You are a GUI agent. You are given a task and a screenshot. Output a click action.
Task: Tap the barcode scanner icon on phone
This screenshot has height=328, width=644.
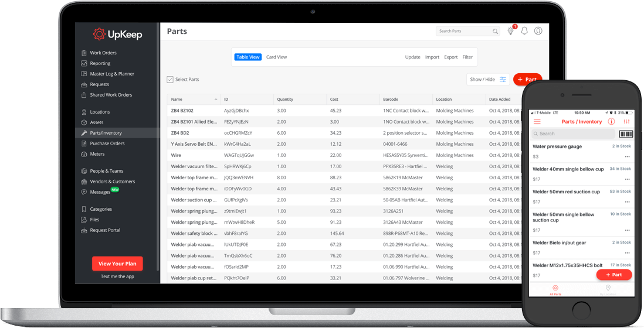click(x=626, y=134)
